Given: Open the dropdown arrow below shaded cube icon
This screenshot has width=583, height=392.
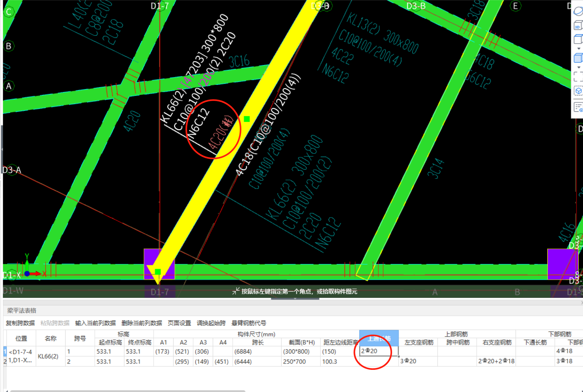Looking at the screenshot, I should [579, 67].
